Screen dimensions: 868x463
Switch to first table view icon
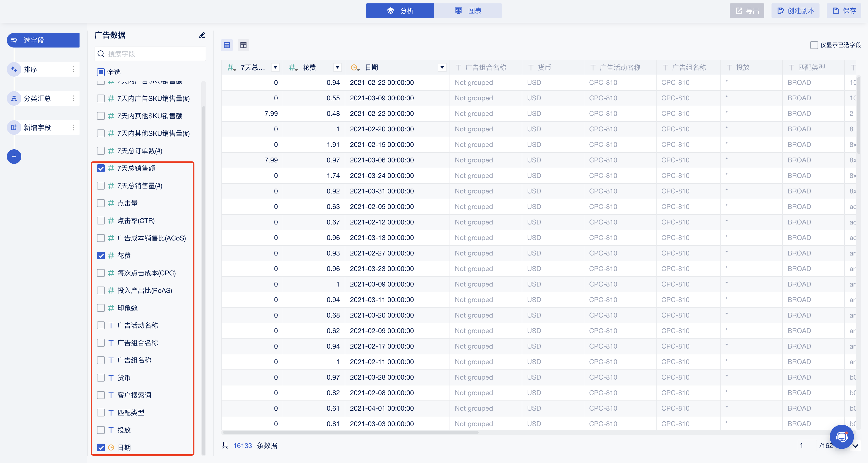[227, 45]
